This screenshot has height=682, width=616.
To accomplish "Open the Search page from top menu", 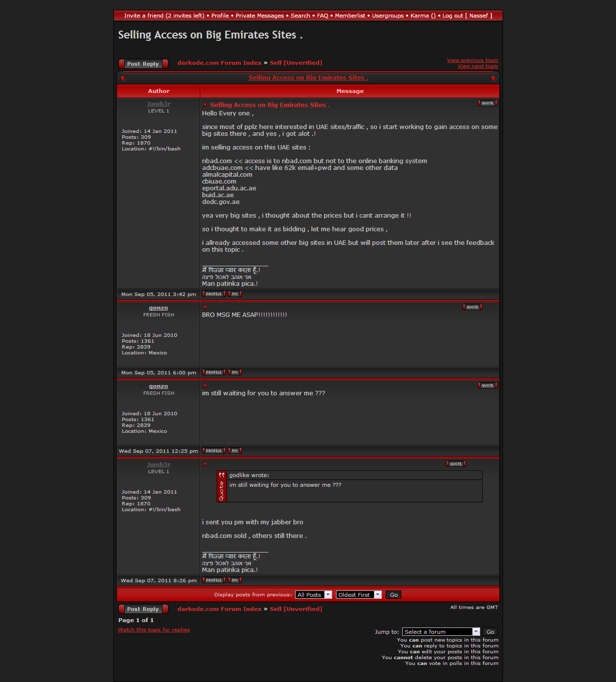I will click(x=300, y=16).
